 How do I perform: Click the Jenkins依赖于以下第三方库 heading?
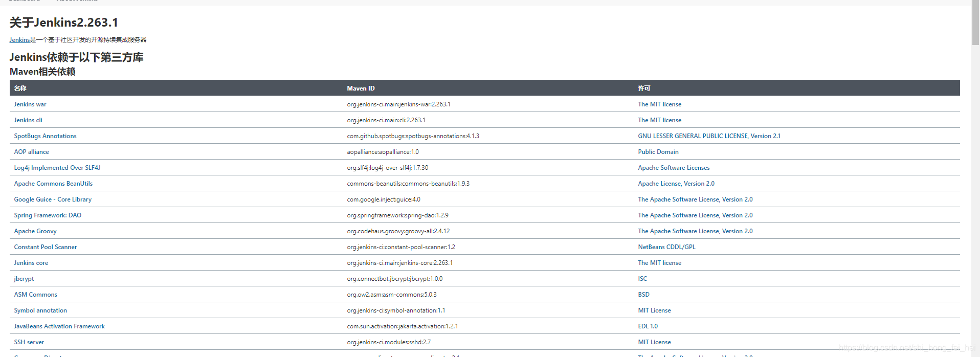coord(77,57)
